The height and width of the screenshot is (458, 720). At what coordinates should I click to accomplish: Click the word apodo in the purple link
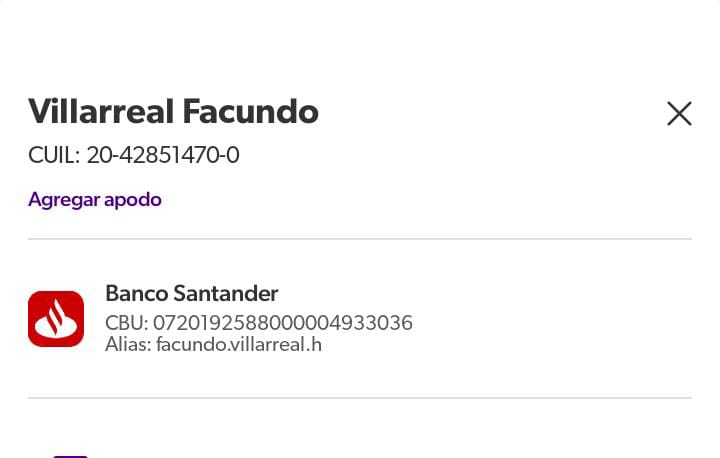click(135, 199)
